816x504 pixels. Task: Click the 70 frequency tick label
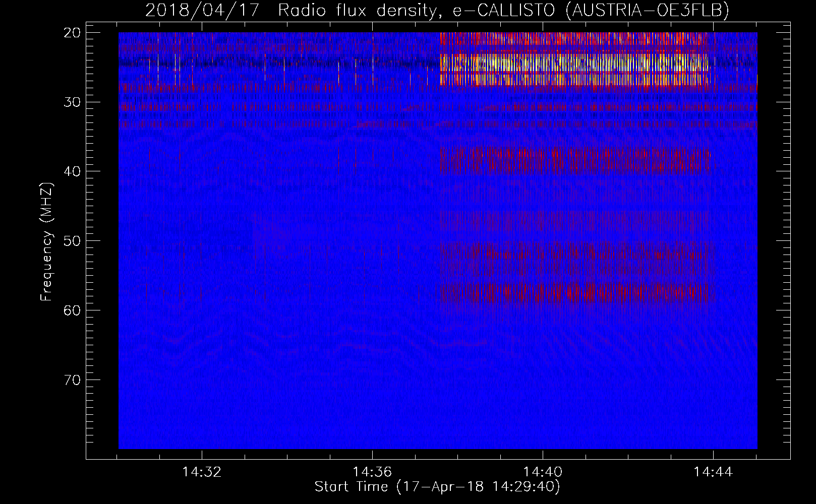click(72, 380)
